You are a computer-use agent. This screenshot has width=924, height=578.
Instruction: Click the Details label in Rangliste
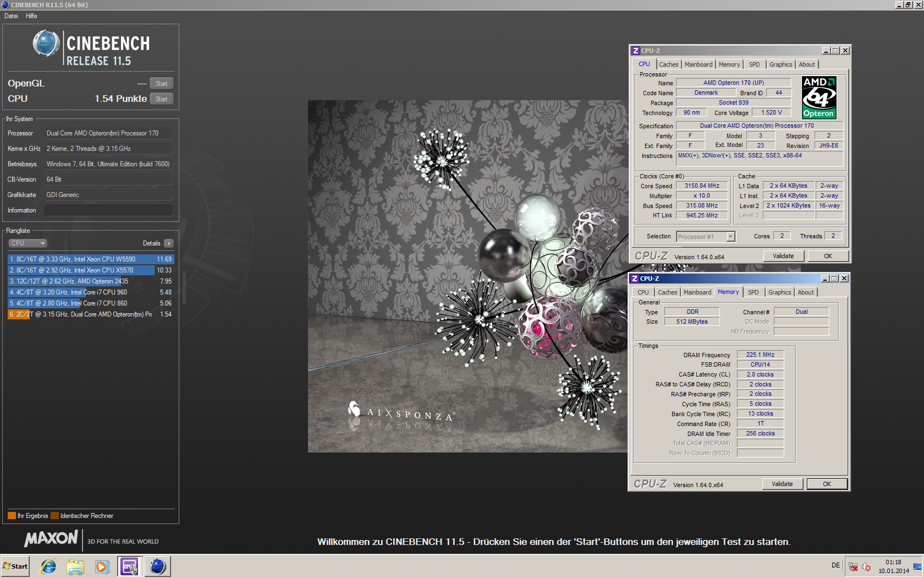[151, 243]
